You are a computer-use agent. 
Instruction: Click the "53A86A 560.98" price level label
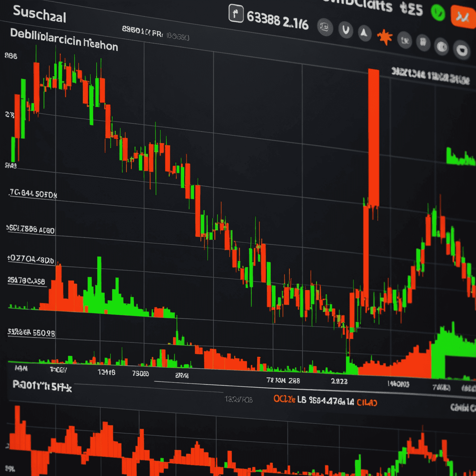[x=31, y=333]
